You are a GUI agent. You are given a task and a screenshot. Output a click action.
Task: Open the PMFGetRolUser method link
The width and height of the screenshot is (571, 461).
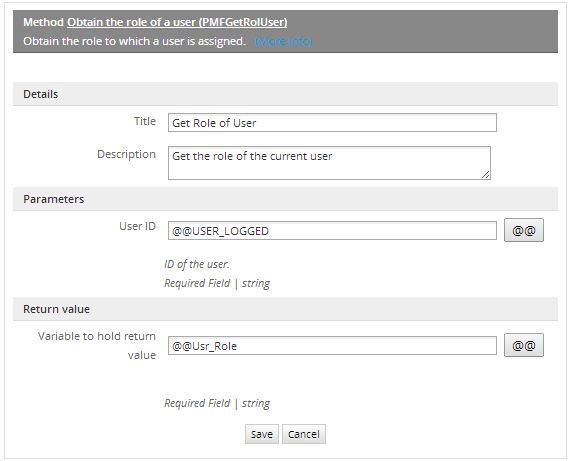coord(177,22)
